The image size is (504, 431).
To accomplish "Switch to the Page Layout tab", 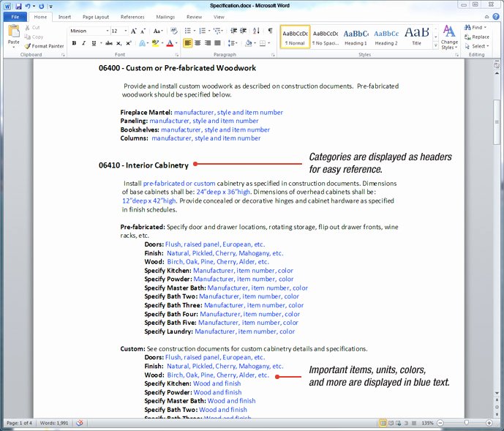I will 96,17.
